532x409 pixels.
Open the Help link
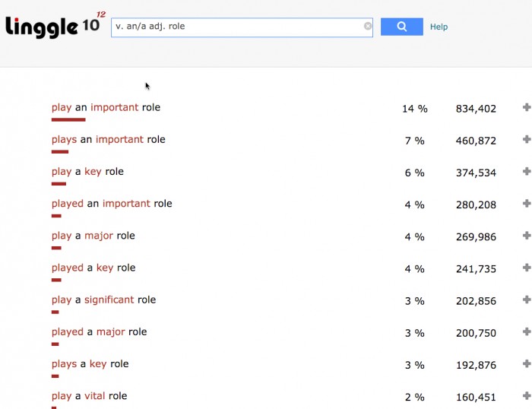(439, 27)
